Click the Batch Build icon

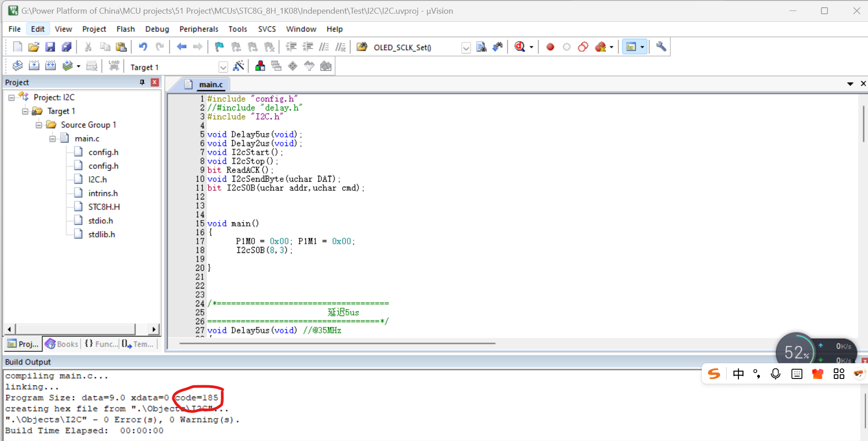(x=68, y=66)
